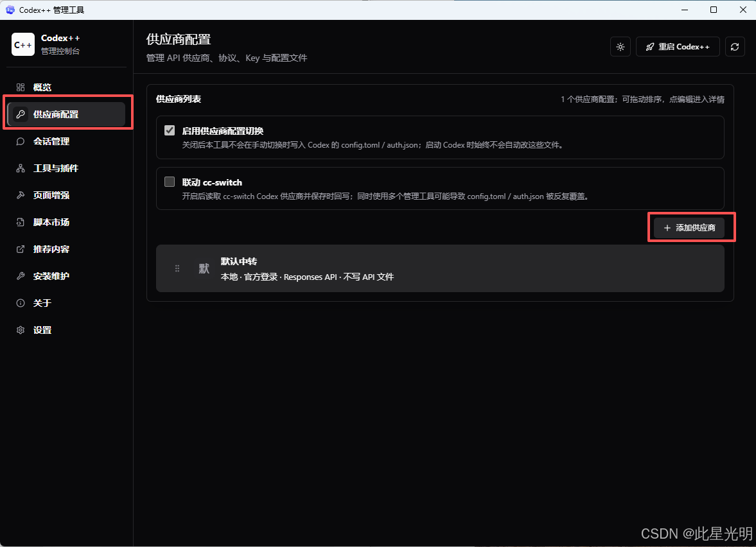756x547 pixels.
Task: Click the rocket icon on 重启 Codex++ button
Action: coord(650,47)
